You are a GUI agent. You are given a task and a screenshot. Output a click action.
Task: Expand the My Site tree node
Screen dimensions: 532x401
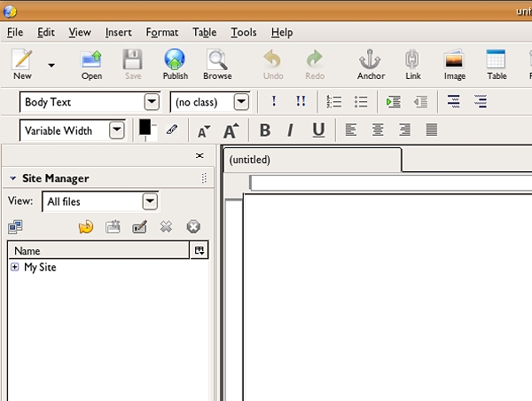[x=15, y=267]
